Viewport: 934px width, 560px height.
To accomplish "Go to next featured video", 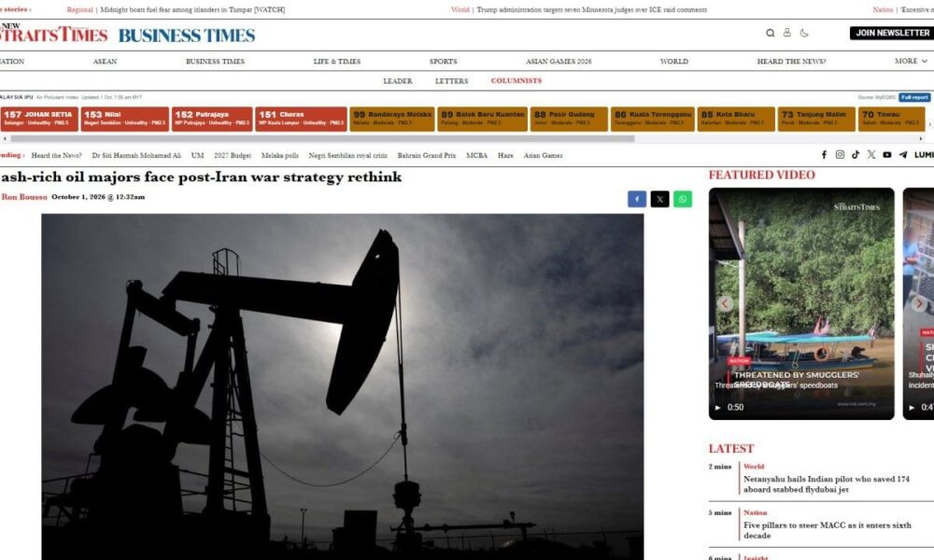I will pos(919,303).
